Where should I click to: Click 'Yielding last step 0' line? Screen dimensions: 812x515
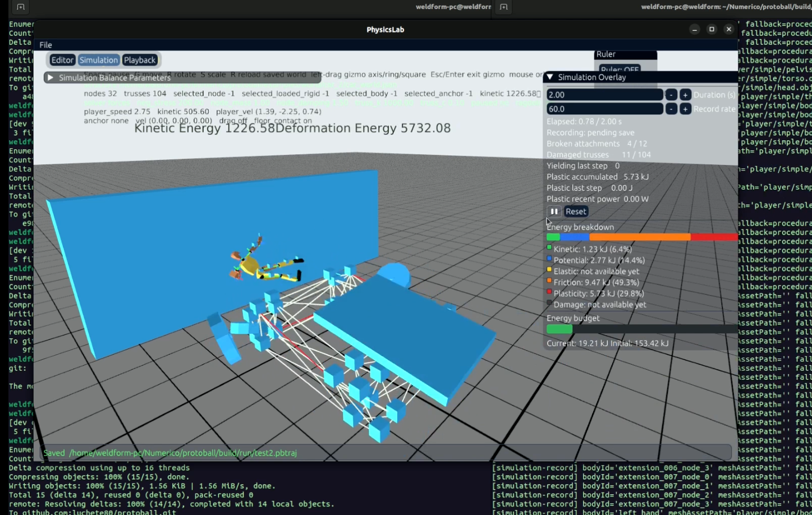583,165
